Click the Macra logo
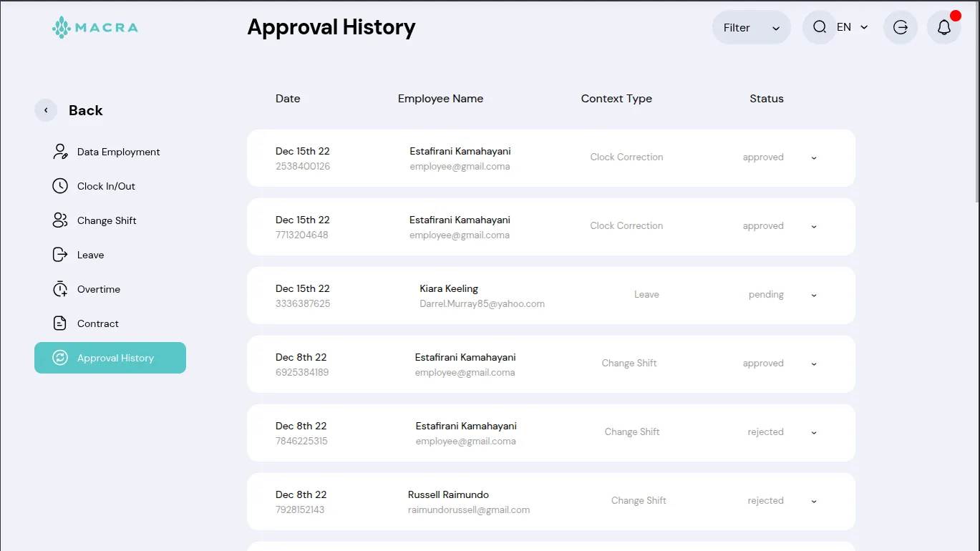 tap(95, 28)
